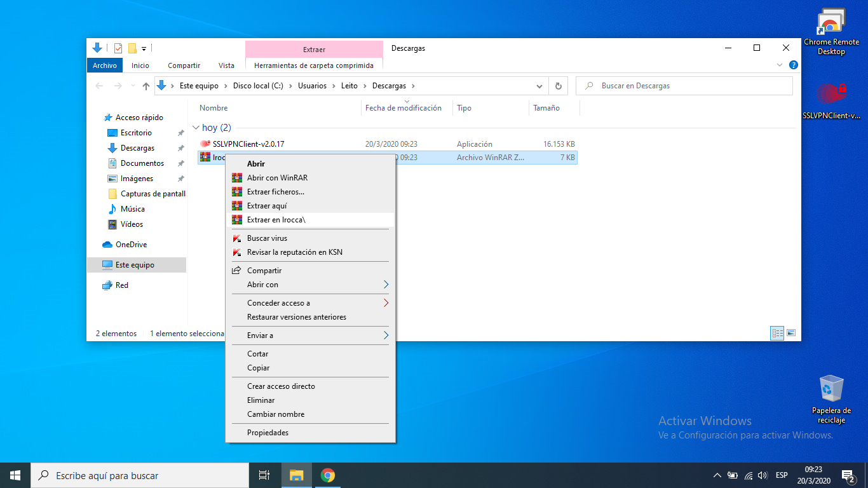Expand the Conceder acceso a submenu

pyautogui.click(x=311, y=303)
